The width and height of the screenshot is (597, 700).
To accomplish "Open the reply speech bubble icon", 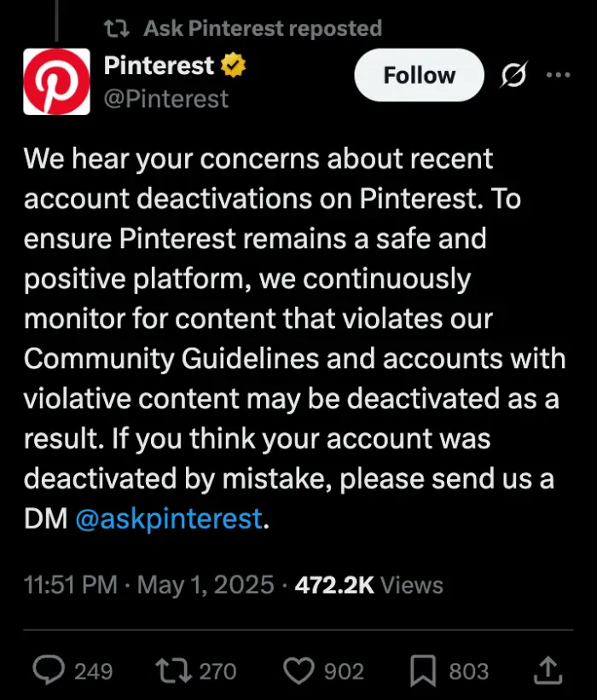I will point(49,671).
